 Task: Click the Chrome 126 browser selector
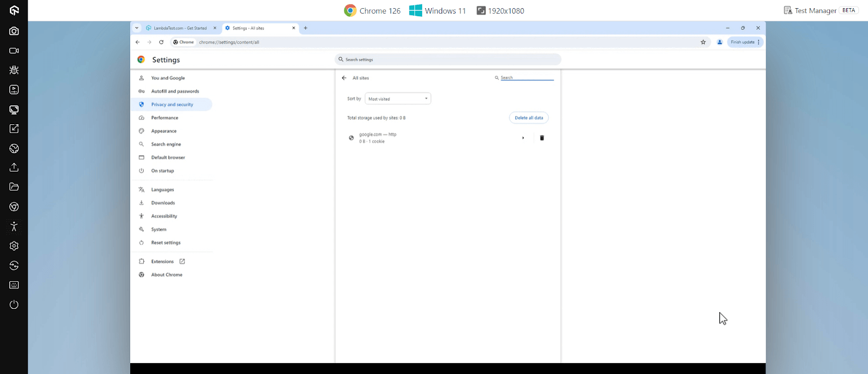[x=372, y=10]
